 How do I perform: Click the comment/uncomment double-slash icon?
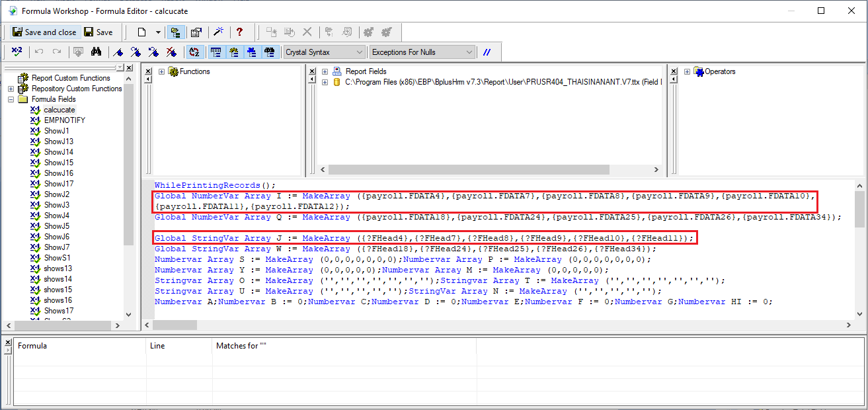pos(487,52)
